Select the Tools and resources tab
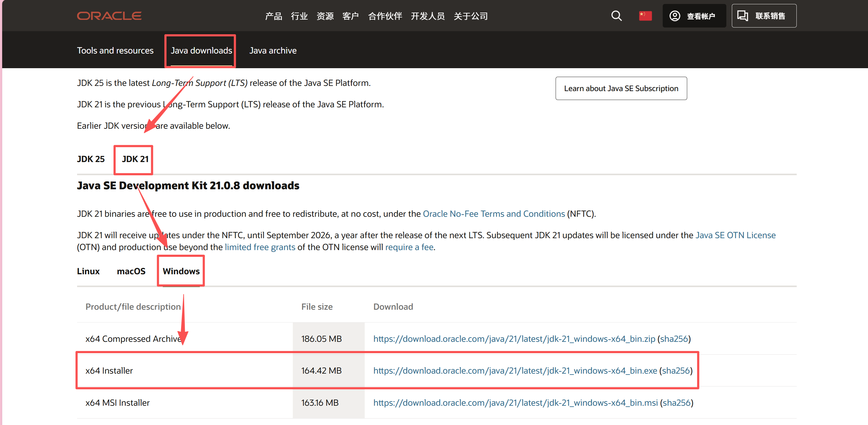The width and height of the screenshot is (868, 425). [115, 50]
